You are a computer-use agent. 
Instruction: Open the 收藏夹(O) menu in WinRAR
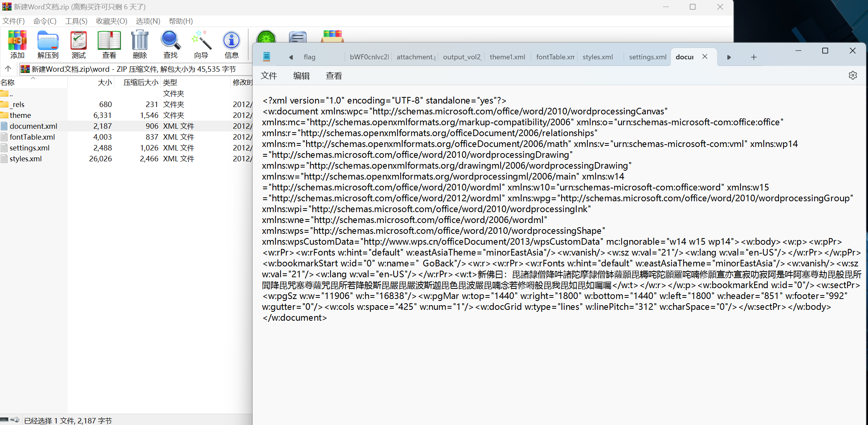[x=112, y=21]
